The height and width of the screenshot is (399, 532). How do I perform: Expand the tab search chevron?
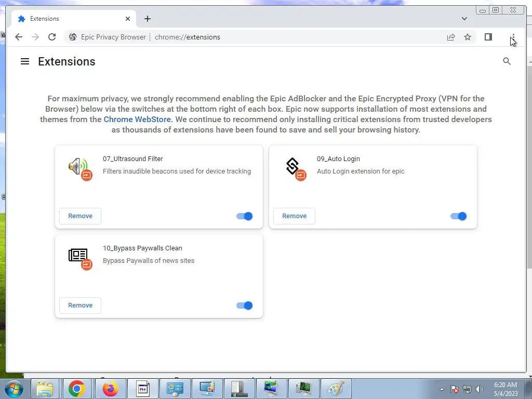464,19
